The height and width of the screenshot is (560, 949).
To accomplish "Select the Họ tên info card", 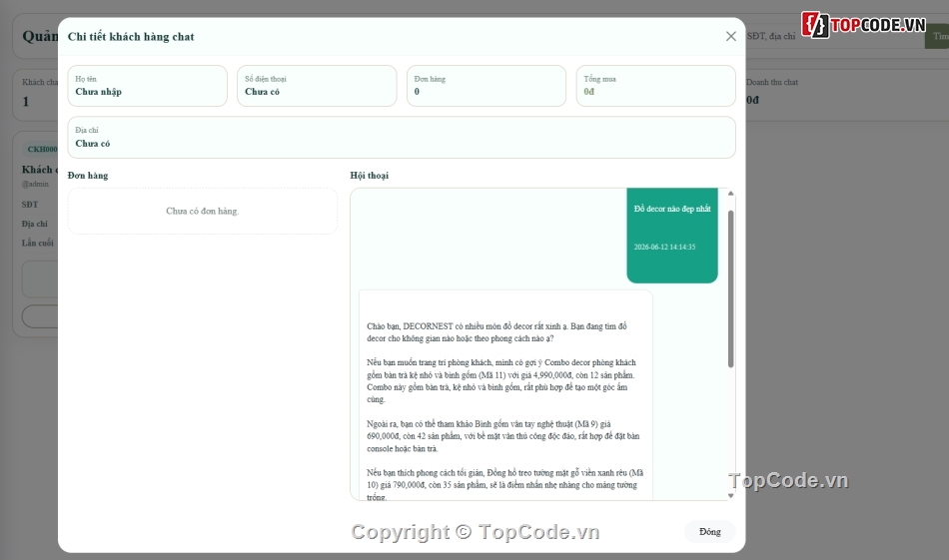I will pyautogui.click(x=147, y=86).
